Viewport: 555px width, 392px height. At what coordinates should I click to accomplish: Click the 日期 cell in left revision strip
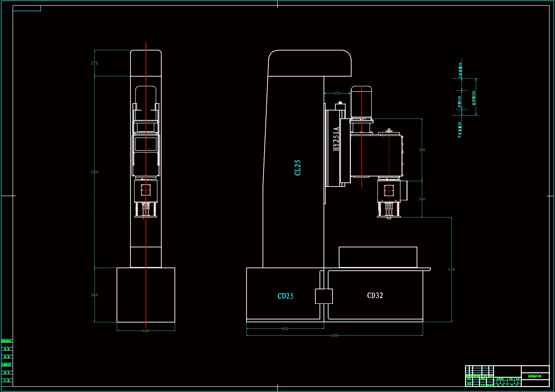pyautogui.click(x=7, y=381)
